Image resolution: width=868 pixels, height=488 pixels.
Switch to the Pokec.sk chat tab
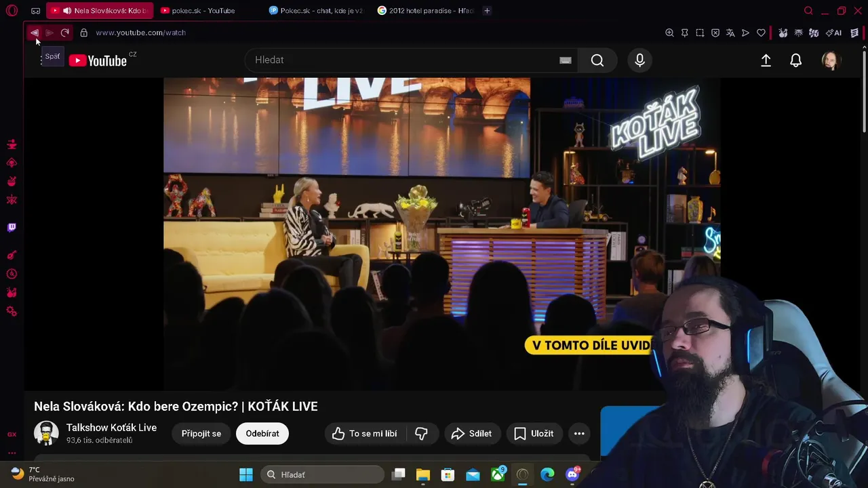(316, 11)
